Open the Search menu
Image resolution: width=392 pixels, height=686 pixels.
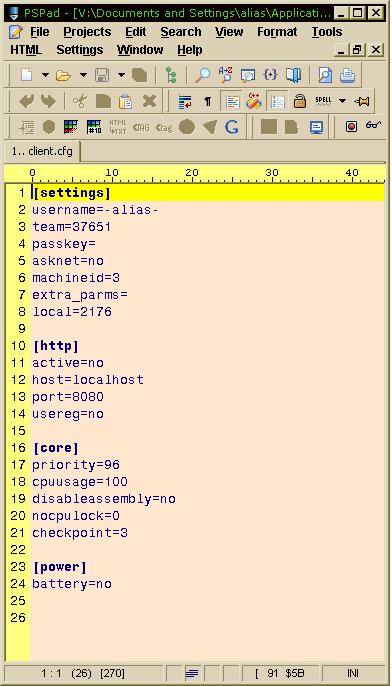181,32
